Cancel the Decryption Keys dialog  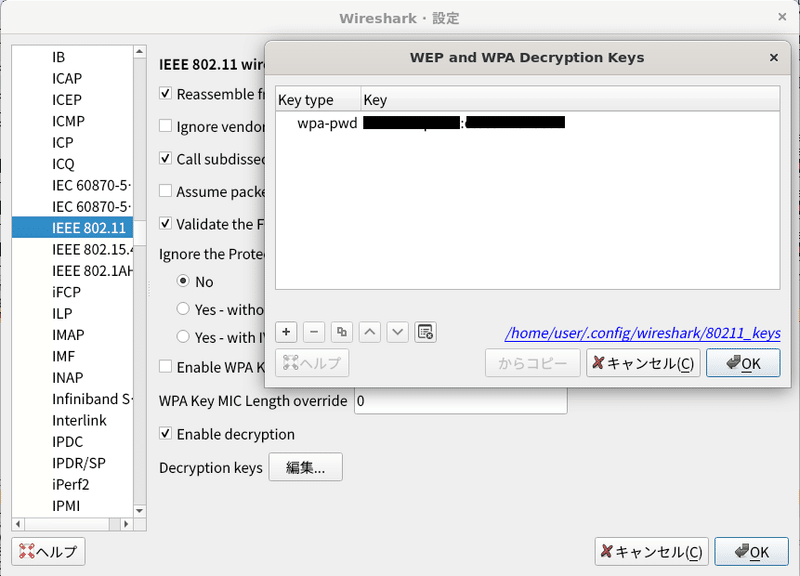643,363
